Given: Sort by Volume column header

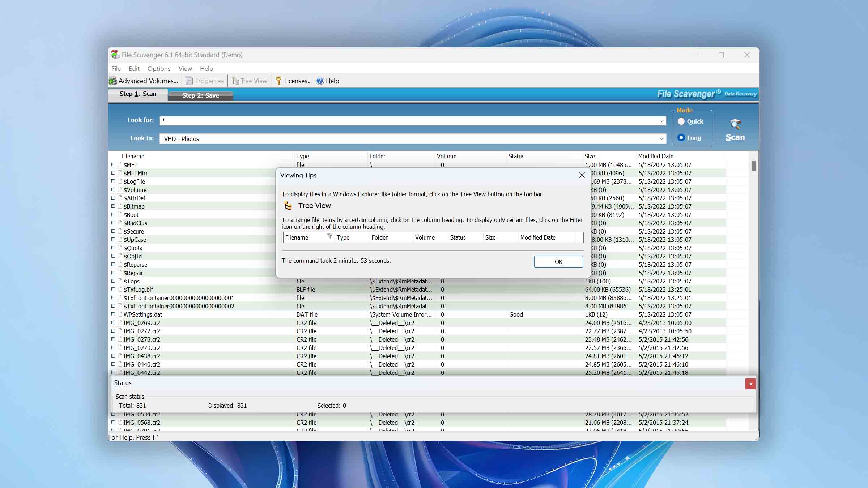Looking at the screenshot, I should (446, 156).
